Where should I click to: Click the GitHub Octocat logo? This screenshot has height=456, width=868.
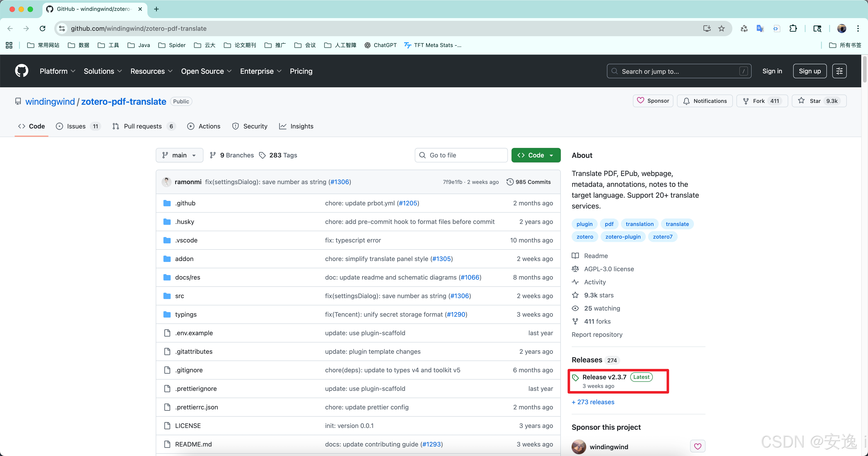coord(21,71)
